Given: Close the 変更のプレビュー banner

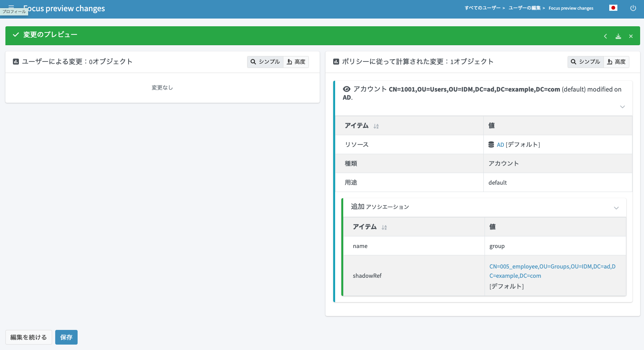Looking at the screenshot, I should coord(631,36).
